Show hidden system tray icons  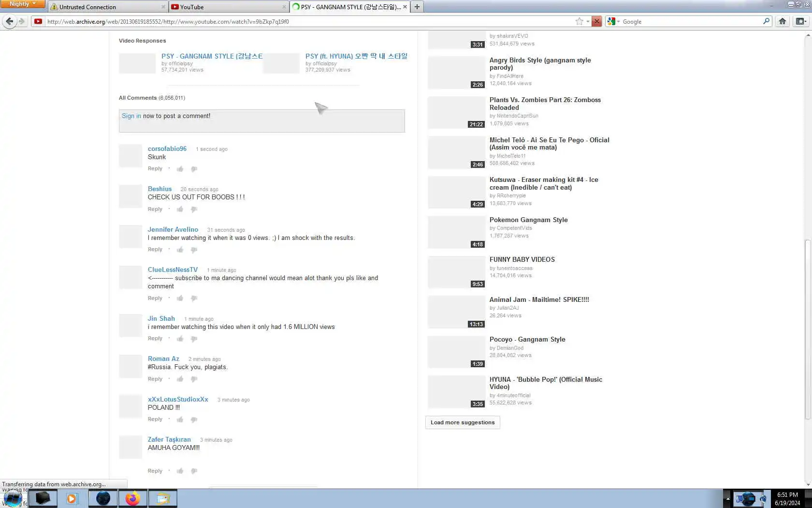point(727,498)
